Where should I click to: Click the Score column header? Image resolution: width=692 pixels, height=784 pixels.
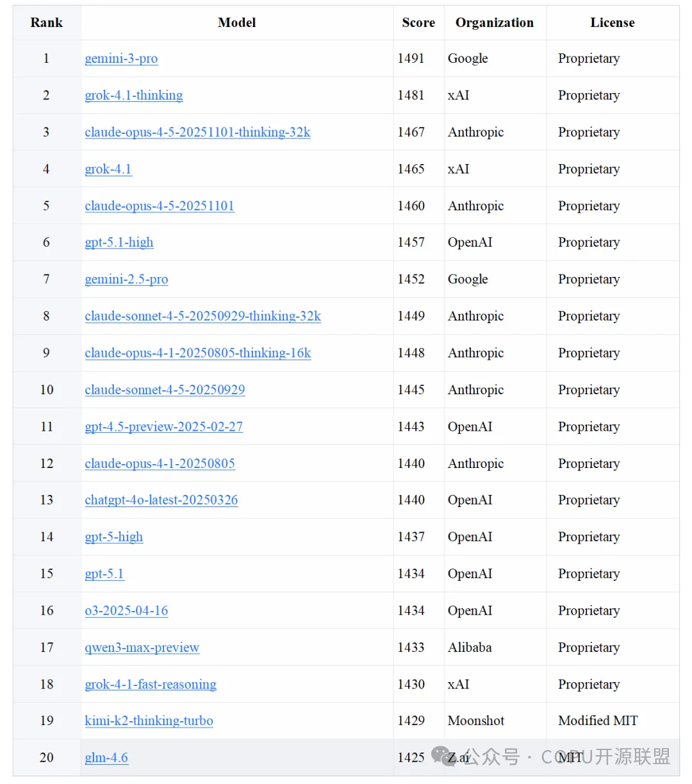(418, 23)
